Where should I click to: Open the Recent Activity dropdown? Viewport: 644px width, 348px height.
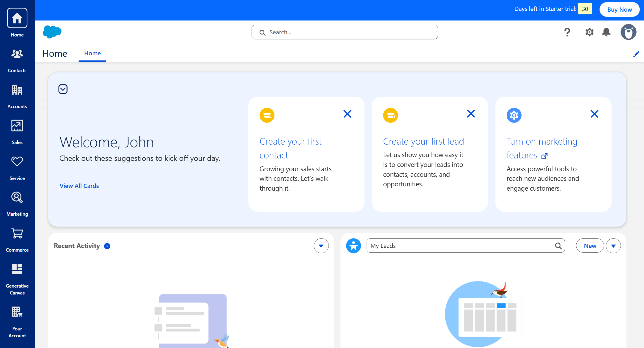321,246
